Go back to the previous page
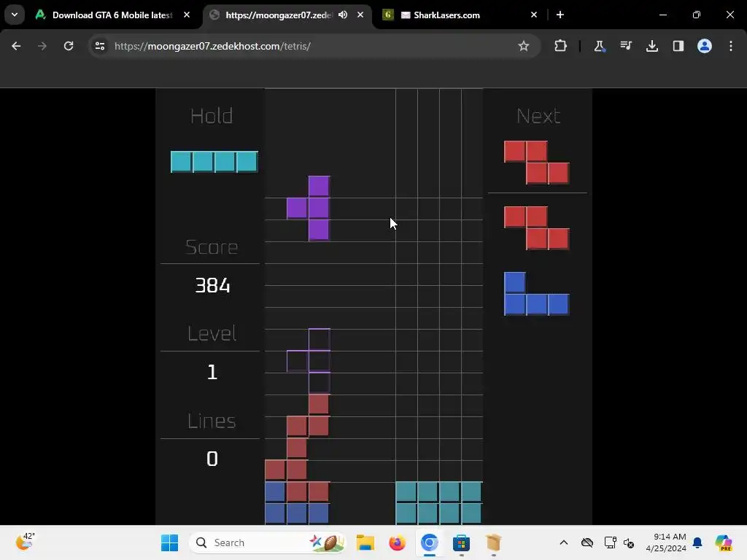The width and height of the screenshot is (747, 560). (16, 46)
